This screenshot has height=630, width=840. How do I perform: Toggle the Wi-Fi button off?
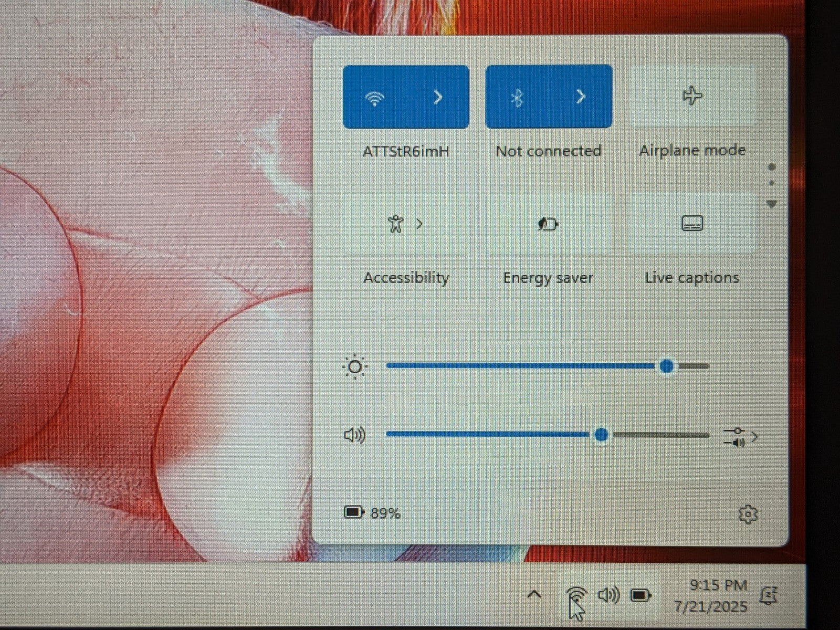click(x=375, y=98)
